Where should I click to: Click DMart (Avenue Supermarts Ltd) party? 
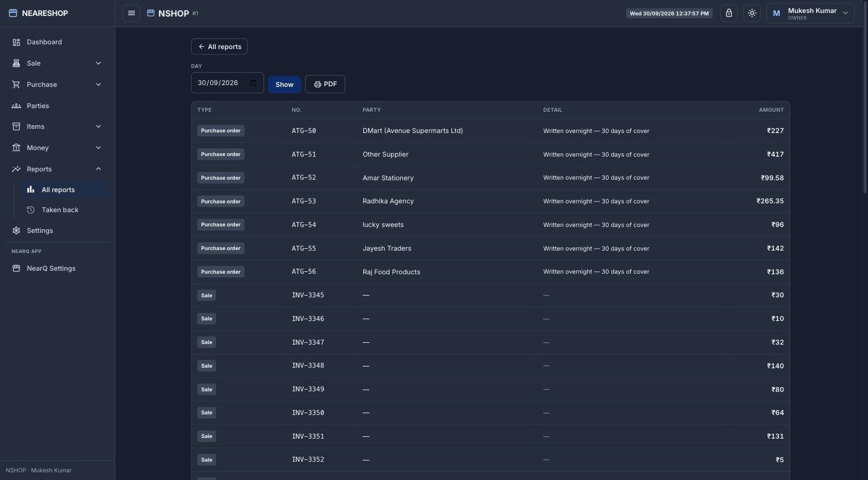[413, 131]
